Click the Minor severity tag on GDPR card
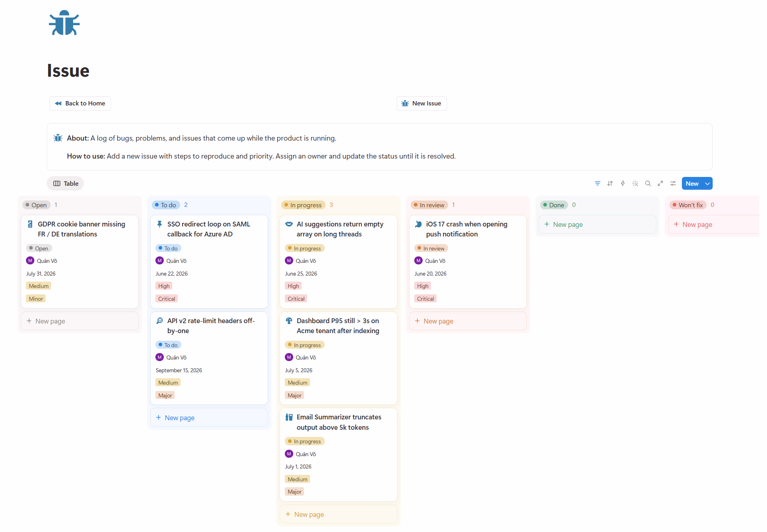Image resolution: width=767 pixels, height=532 pixels. (x=36, y=299)
